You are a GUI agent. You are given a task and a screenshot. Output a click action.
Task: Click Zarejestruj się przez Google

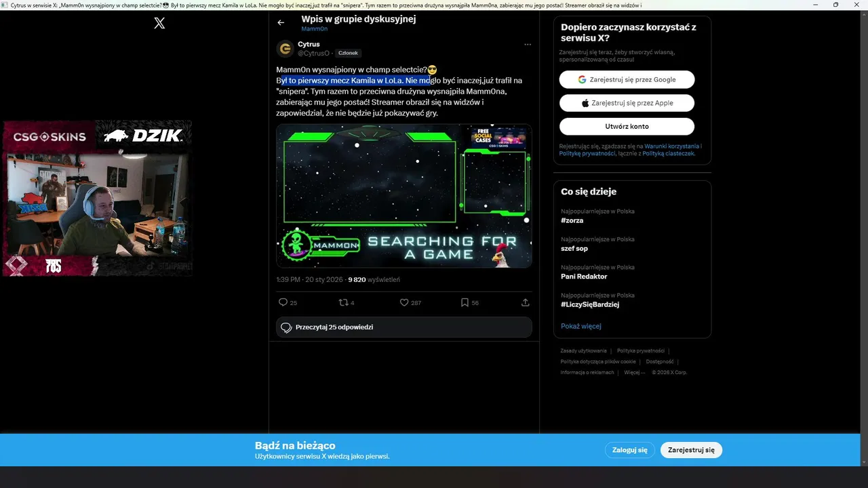[627, 79]
